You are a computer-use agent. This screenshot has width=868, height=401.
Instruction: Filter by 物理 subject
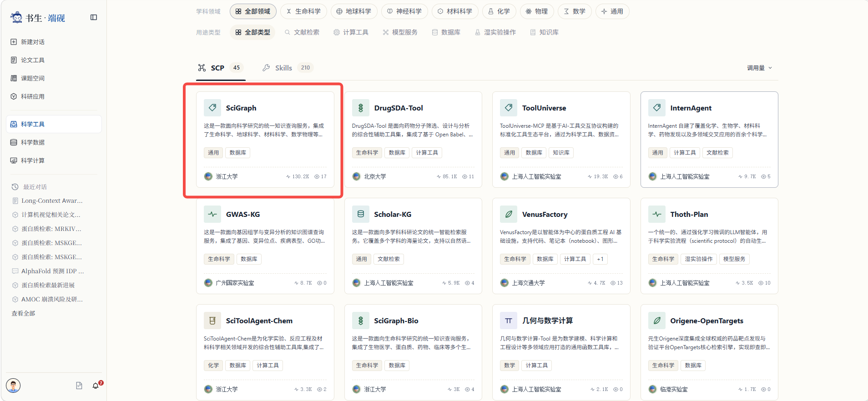(537, 11)
